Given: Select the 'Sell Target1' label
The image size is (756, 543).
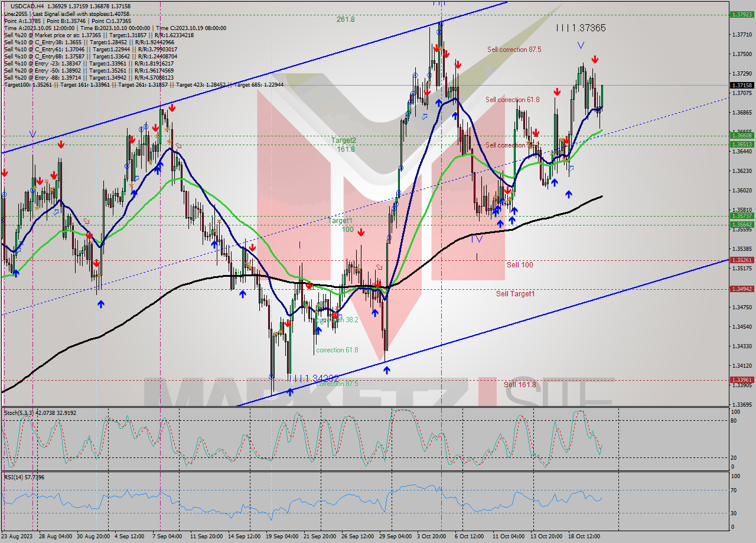Looking at the screenshot, I should click(515, 293).
